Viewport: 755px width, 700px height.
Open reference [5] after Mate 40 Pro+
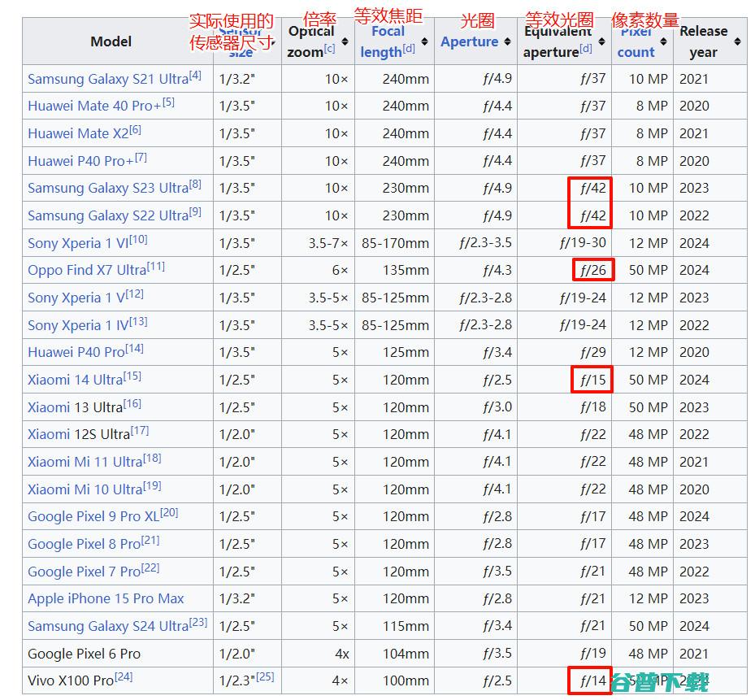tap(168, 102)
